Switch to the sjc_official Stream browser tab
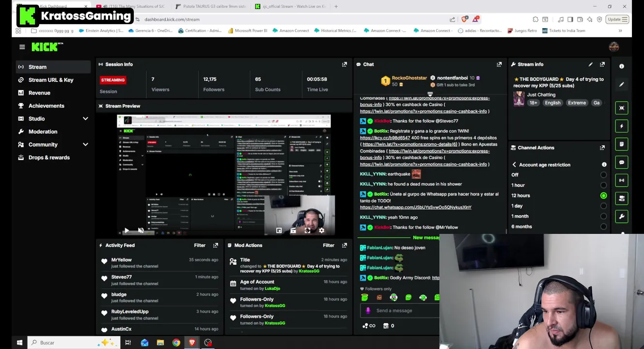 tap(291, 6)
